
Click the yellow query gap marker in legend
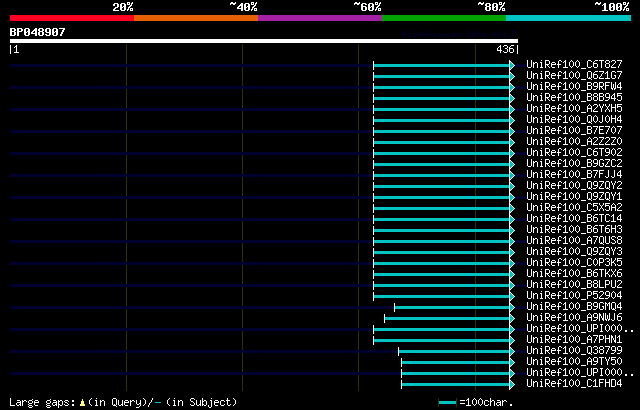(x=82, y=403)
